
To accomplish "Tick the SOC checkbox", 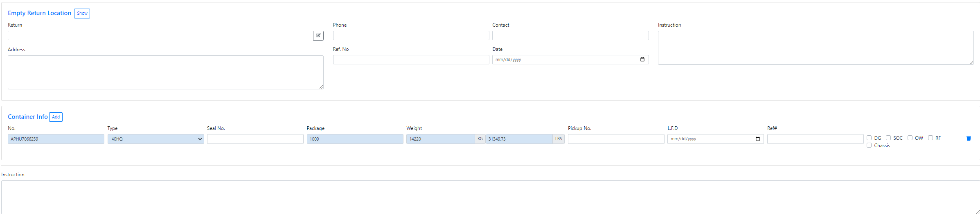I will (888, 138).
